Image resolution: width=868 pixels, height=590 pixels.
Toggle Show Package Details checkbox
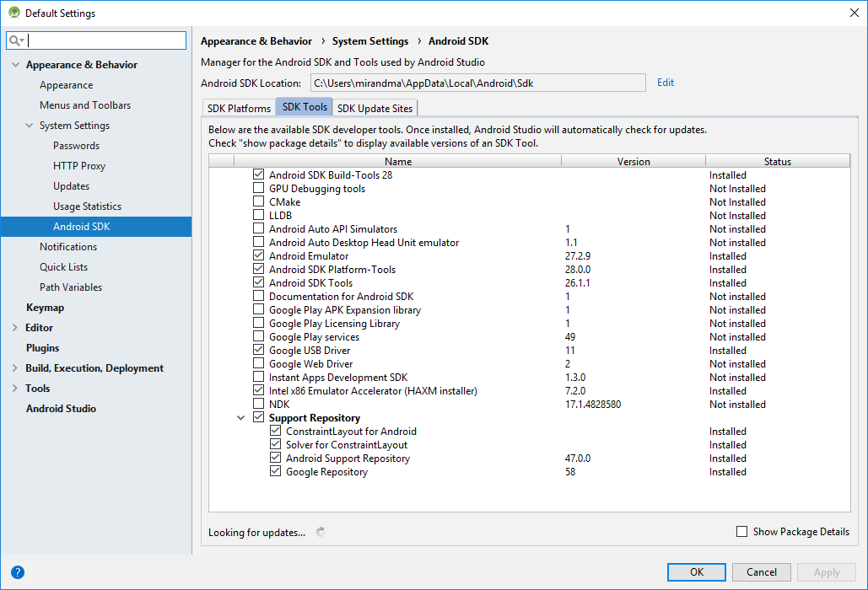[742, 532]
